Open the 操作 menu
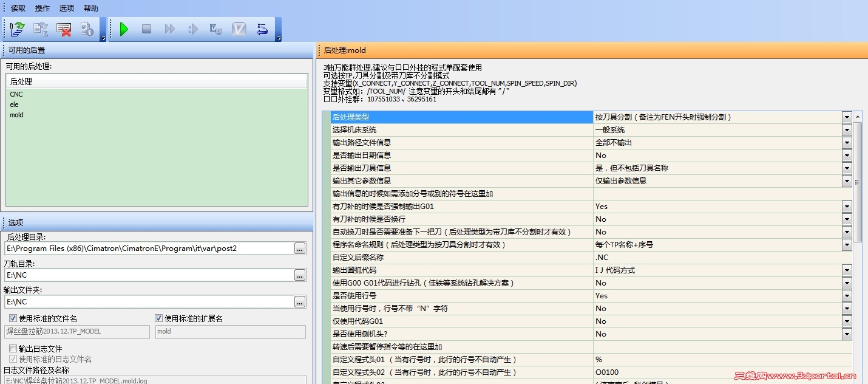 (x=42, y=9)
